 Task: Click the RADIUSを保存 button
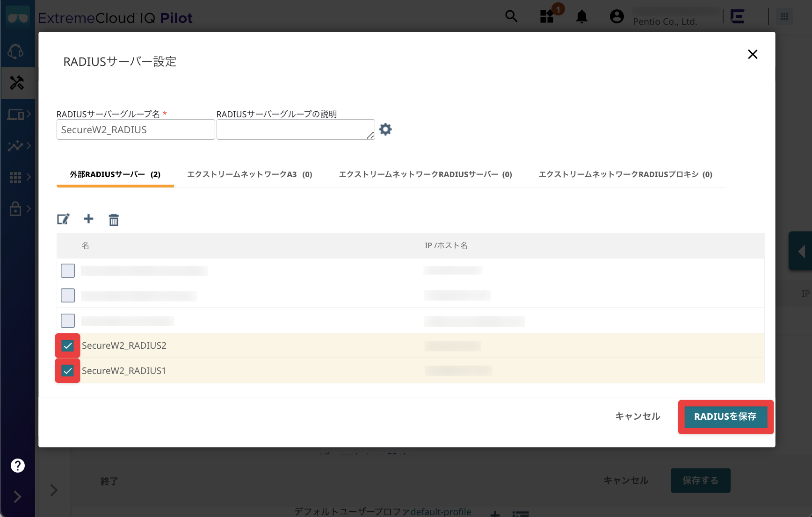tap(725, 416)
